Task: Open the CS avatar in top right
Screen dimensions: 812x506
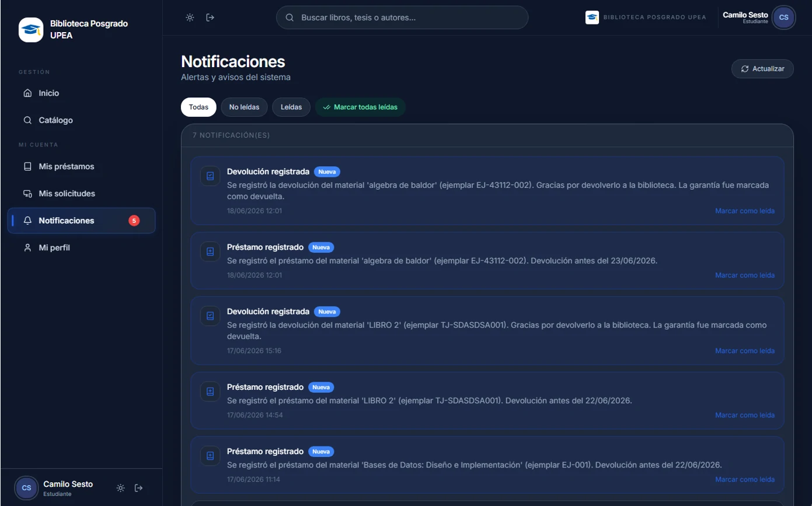Action: [783, 18]
